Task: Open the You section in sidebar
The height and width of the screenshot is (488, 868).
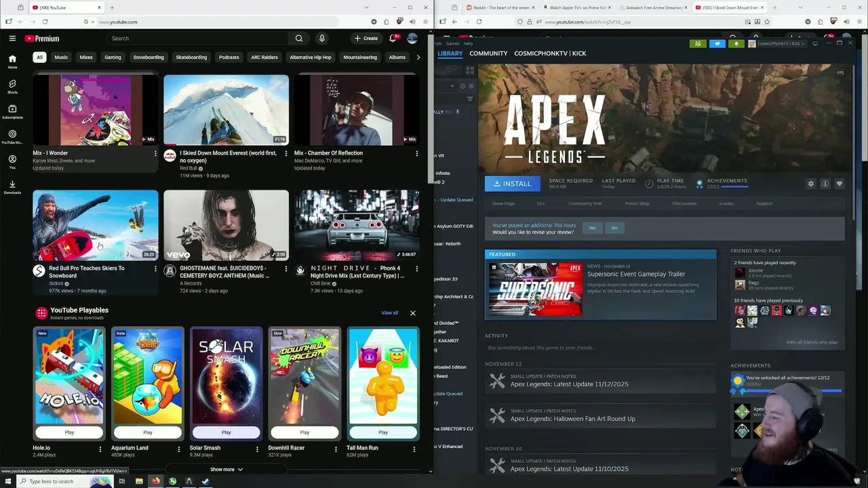Action: click(x=12, y=162)
